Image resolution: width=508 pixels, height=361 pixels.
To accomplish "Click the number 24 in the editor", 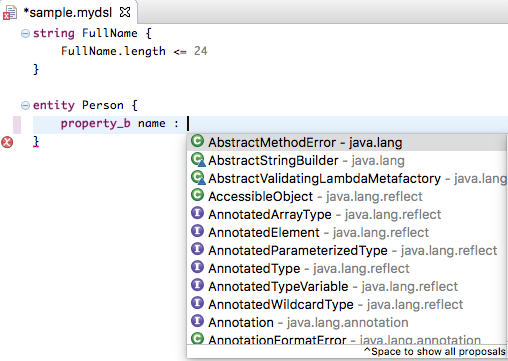I will [201, 51].
